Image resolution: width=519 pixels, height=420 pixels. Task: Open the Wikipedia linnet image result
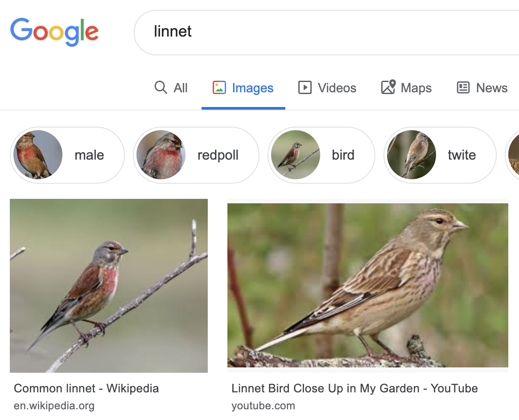(108, 285)
